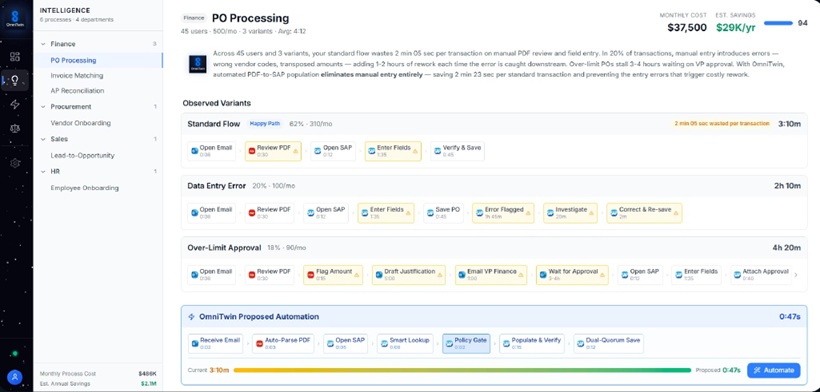
Task: Select the Verify & Save step in Standard Flow
Action: 458,151
